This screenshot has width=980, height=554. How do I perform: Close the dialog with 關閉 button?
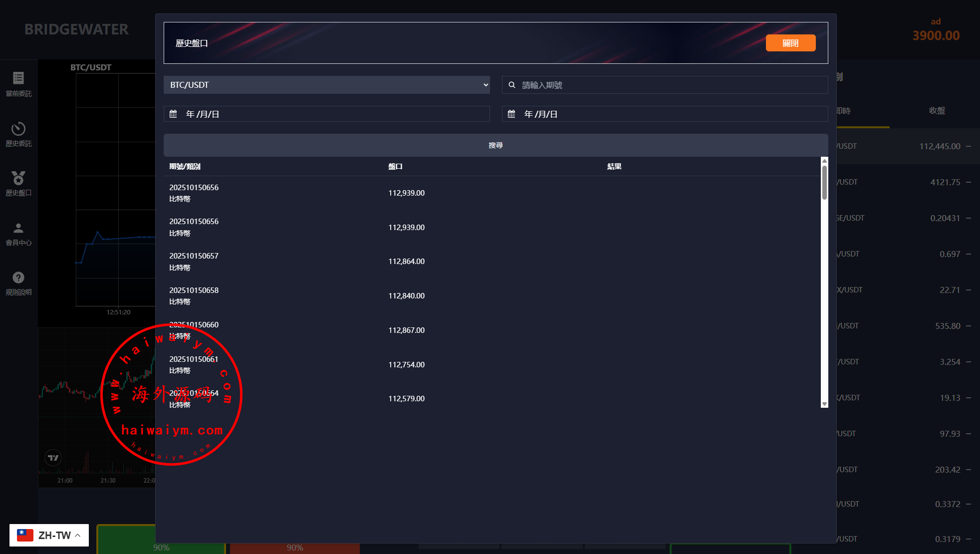pos(790,43)
